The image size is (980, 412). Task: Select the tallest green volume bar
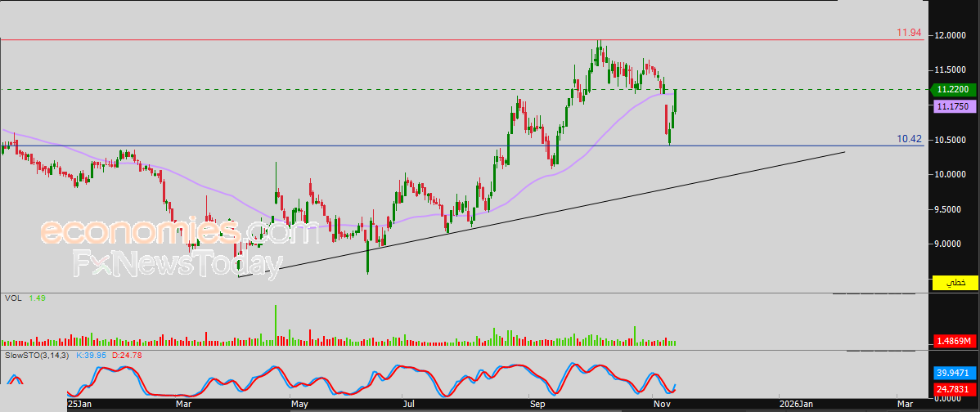276,325
